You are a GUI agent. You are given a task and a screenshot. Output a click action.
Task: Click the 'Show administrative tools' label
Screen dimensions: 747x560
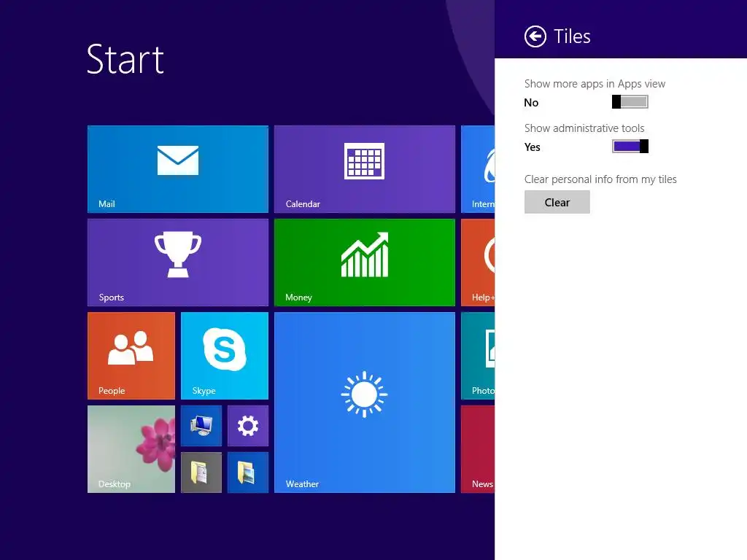pos(584,128)
